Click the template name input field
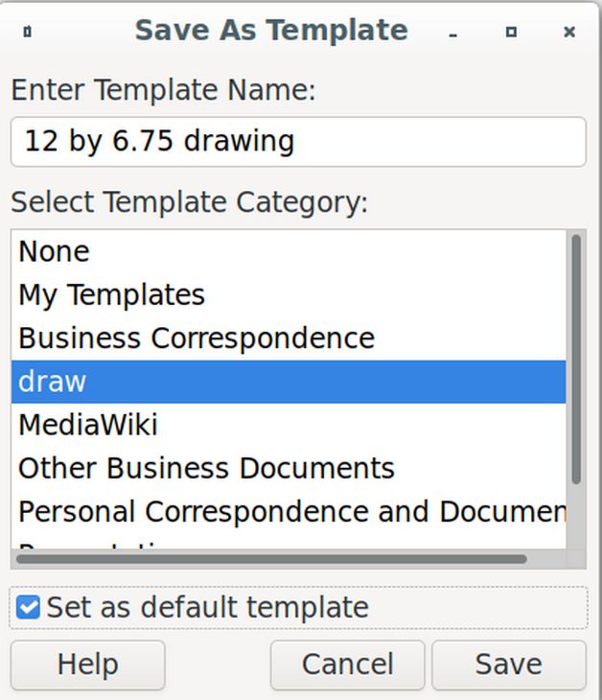Image resolution: width=602 pixels, height=700 pixels. [x=298, y=142]
